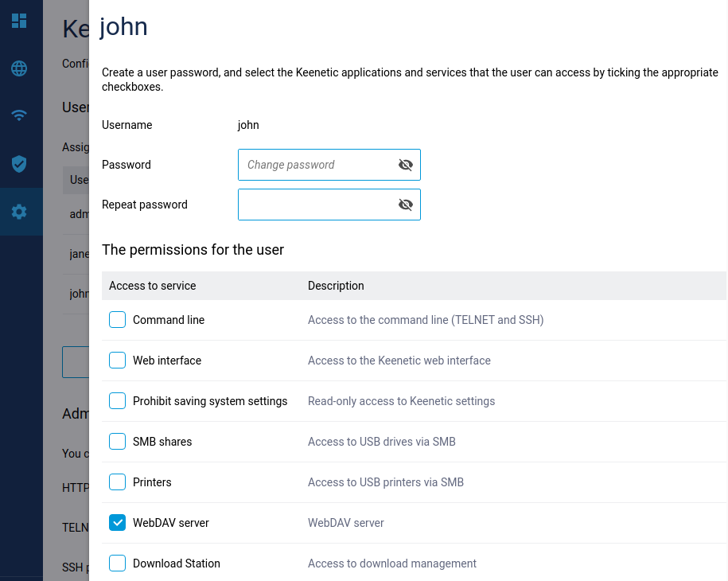This screenshot has width=728, height=581.
Task: Check the SMB shares checkbox
Action: point(118,442)
